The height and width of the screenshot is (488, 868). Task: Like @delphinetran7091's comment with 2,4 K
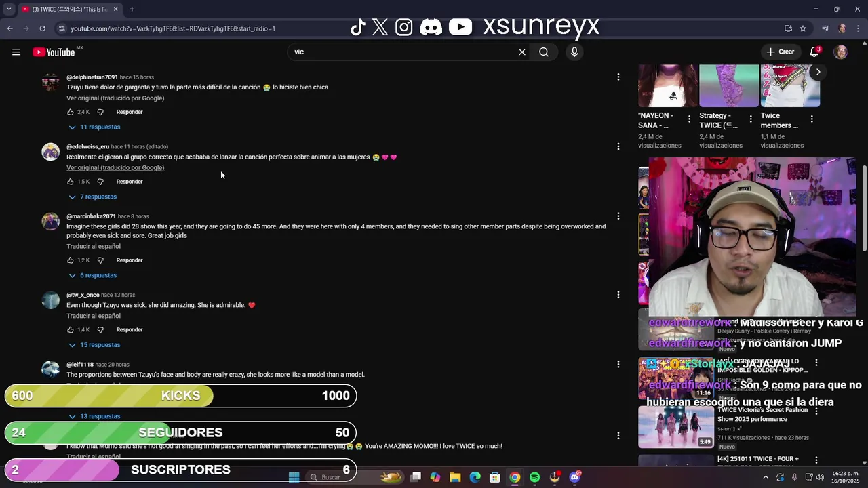pyautogui.click(x=70, y=112)
